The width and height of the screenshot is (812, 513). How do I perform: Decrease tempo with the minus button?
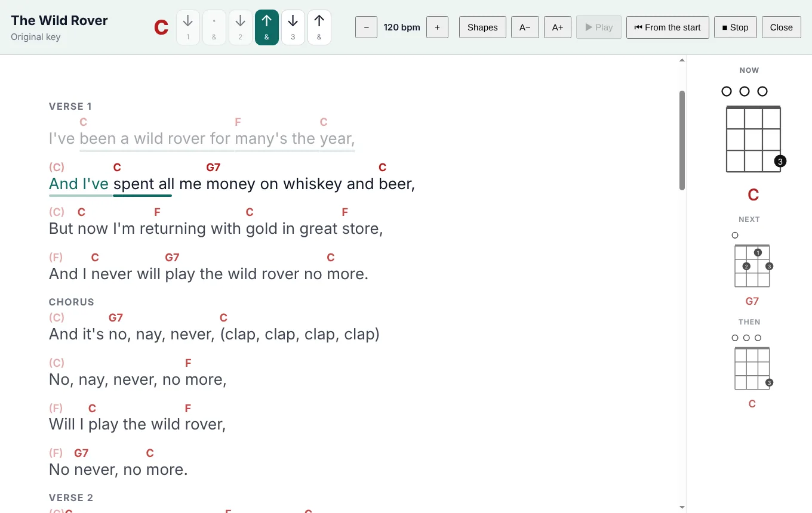[x=366, y=27]
